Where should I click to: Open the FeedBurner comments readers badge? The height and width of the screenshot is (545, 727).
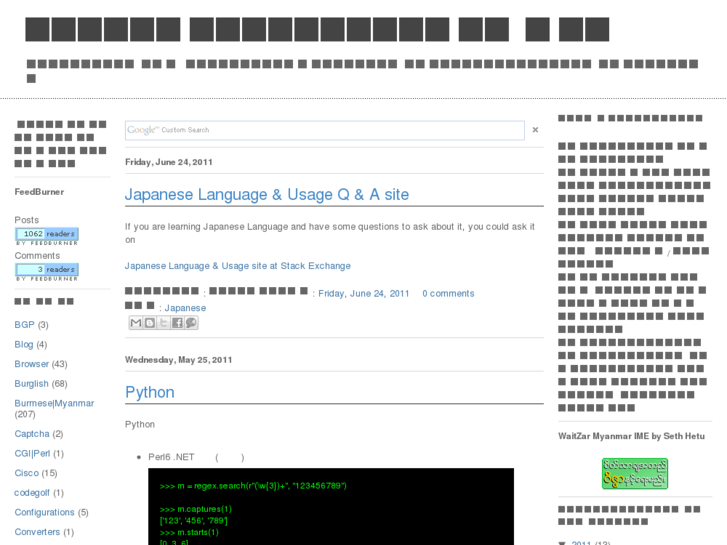coord(47,271)
